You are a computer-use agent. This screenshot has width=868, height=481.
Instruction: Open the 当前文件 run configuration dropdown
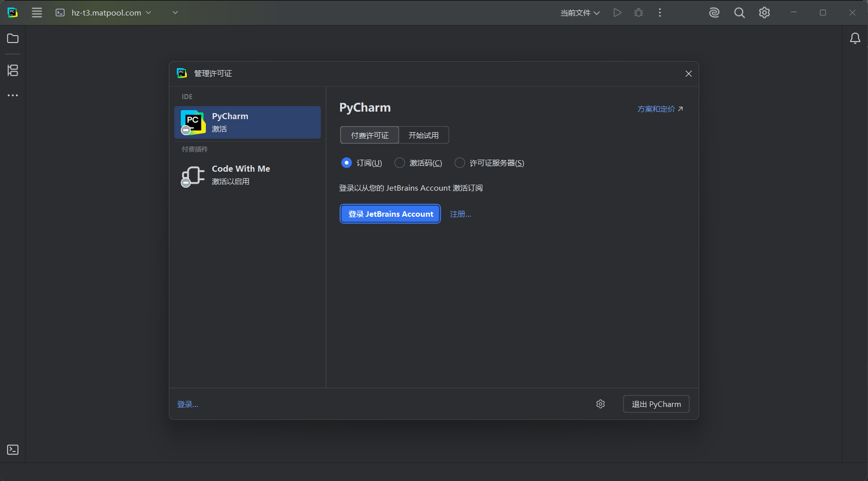tap(580, 13)
